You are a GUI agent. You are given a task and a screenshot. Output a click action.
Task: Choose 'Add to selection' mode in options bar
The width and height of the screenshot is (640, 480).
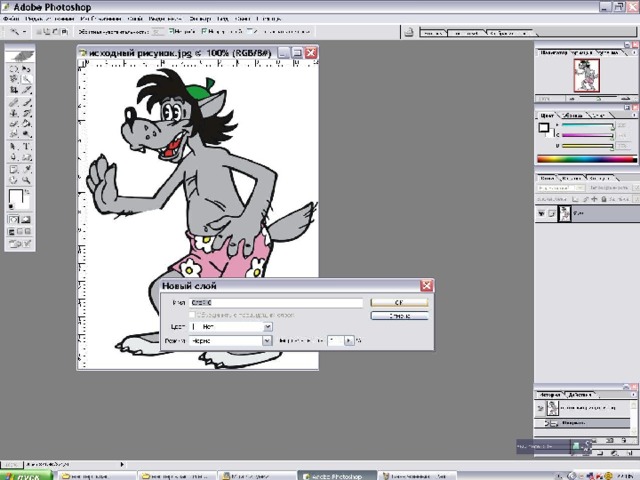pos(47,31)
